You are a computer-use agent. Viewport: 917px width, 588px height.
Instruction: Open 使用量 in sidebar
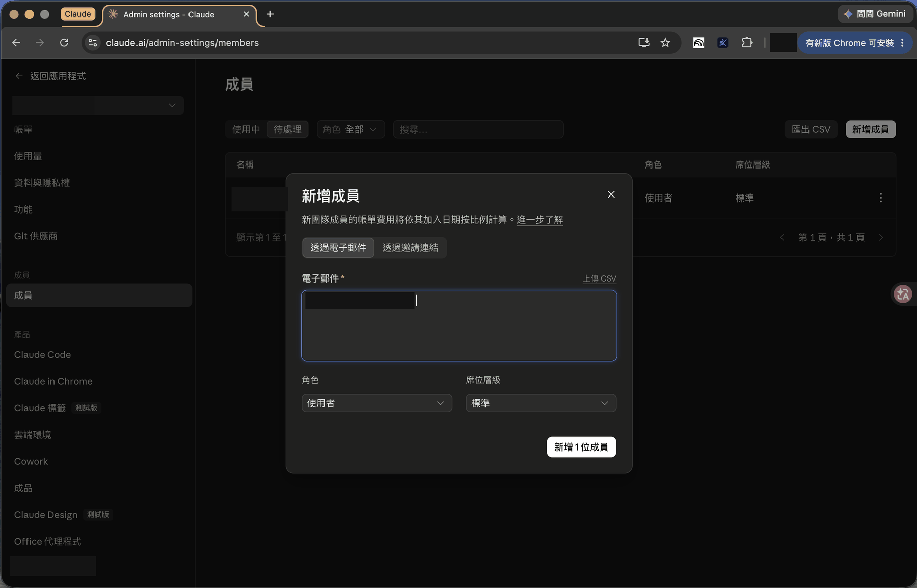pyautogui.click(x=28, y=156)
